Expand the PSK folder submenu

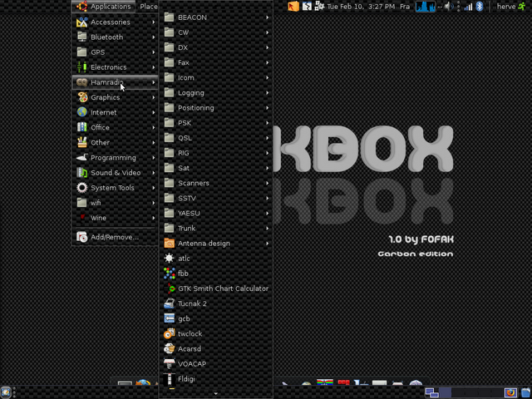[216, 123]
